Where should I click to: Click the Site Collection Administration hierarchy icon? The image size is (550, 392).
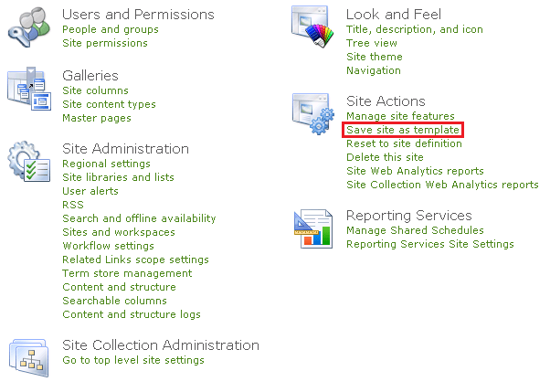28,357
